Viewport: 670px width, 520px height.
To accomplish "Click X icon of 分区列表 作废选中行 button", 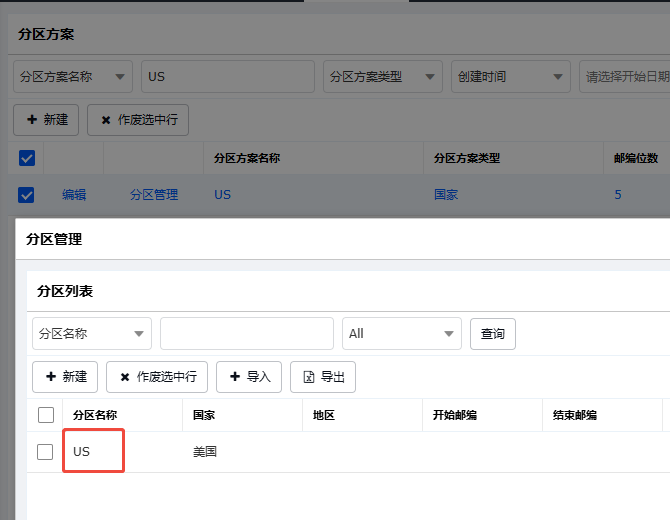I will tap(125, 377).
